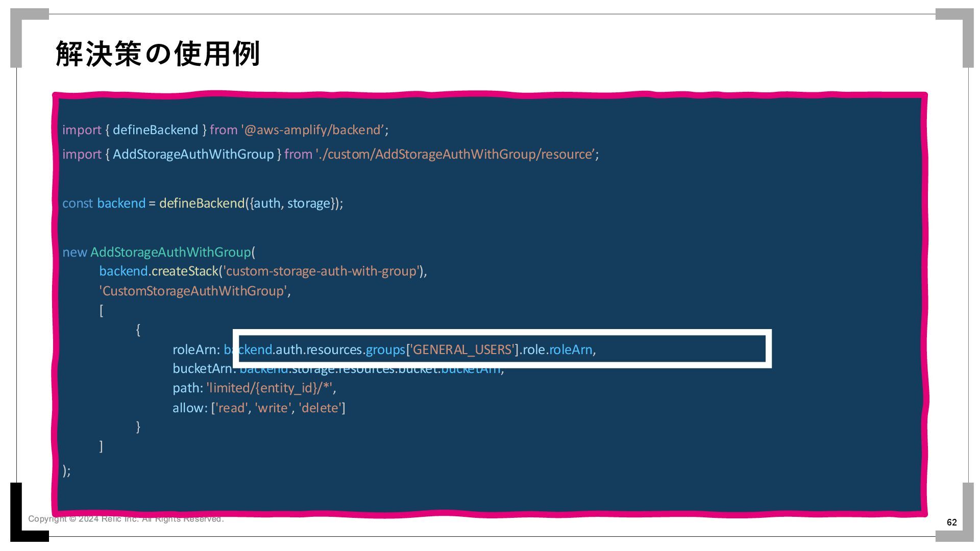980x551 pixels.
Task: Click the roleArn property key
Action: click(x=195, y=350)
